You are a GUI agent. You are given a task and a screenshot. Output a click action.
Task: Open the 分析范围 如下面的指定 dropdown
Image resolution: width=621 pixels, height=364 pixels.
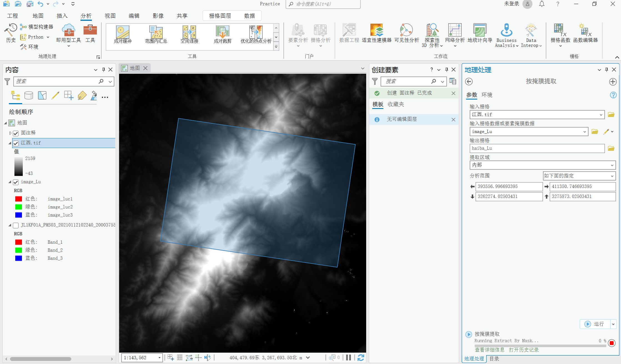pyautogui.click(x=612, y=176)
